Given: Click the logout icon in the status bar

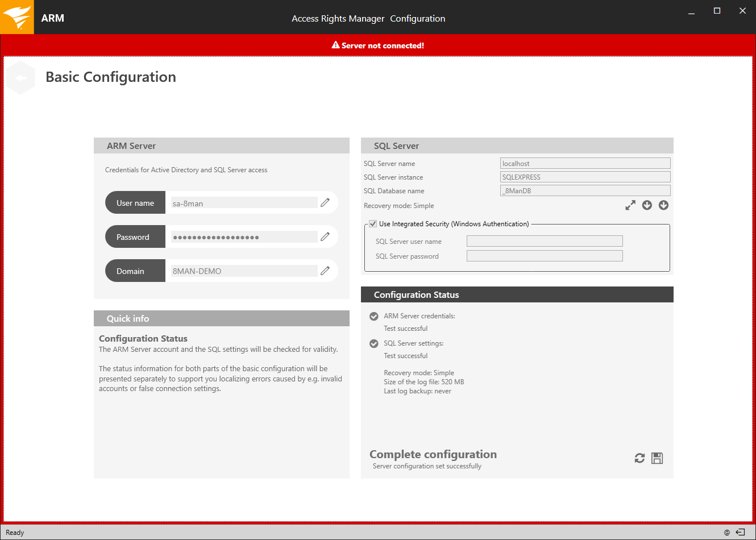Looking at the screenshot, I should [x=740, y=533].
